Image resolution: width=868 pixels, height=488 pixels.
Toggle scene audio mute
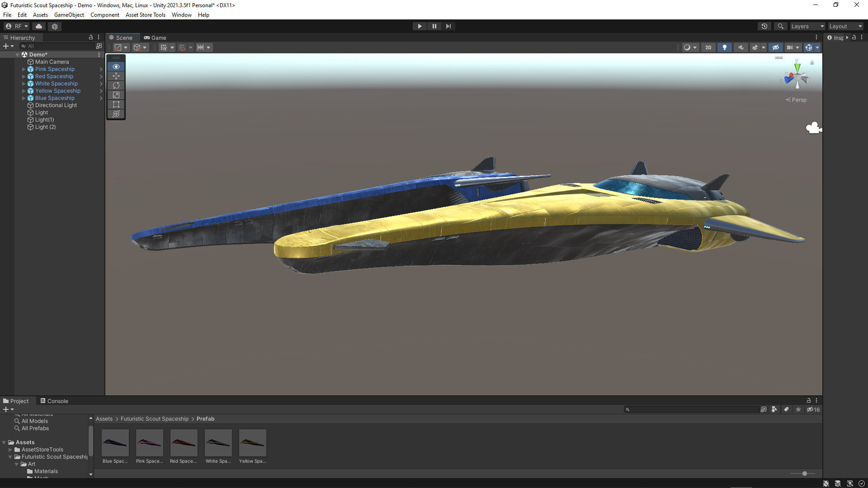coord(741,47)
